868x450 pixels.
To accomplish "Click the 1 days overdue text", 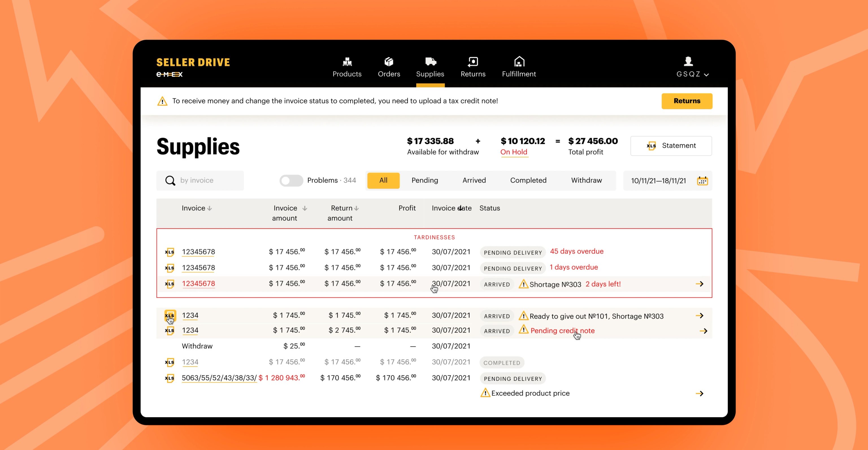I will [x=574, y=267].
